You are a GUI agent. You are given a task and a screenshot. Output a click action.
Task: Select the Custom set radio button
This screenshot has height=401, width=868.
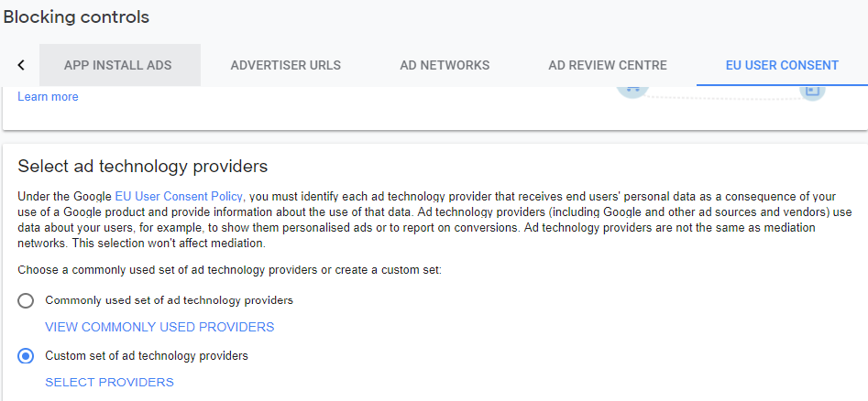tap(26, 356)
